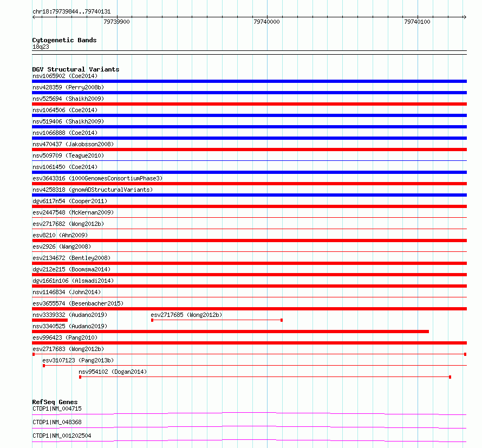Select the thin line of nsv954102 (Dogan2014)
Viewport: 482px width, 448px height.
(265, 377)
